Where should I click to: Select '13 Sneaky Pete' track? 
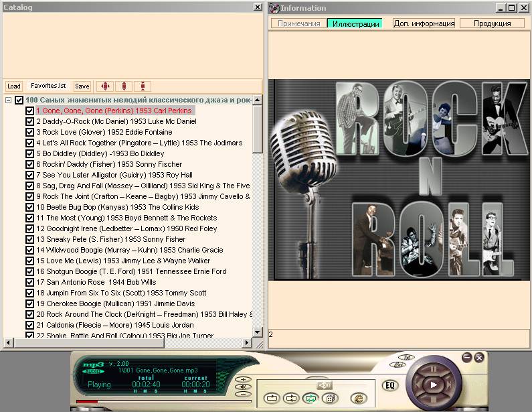[x=110, y=239]
